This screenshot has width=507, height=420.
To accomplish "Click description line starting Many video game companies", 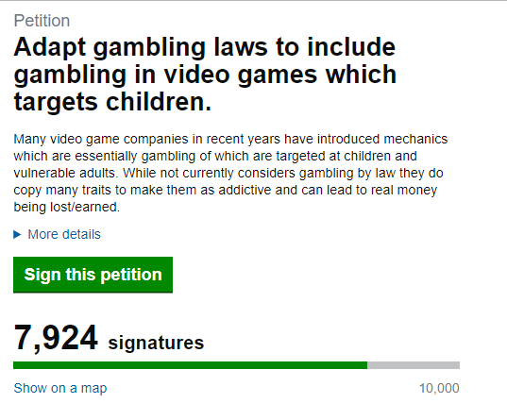I will 230,140.
